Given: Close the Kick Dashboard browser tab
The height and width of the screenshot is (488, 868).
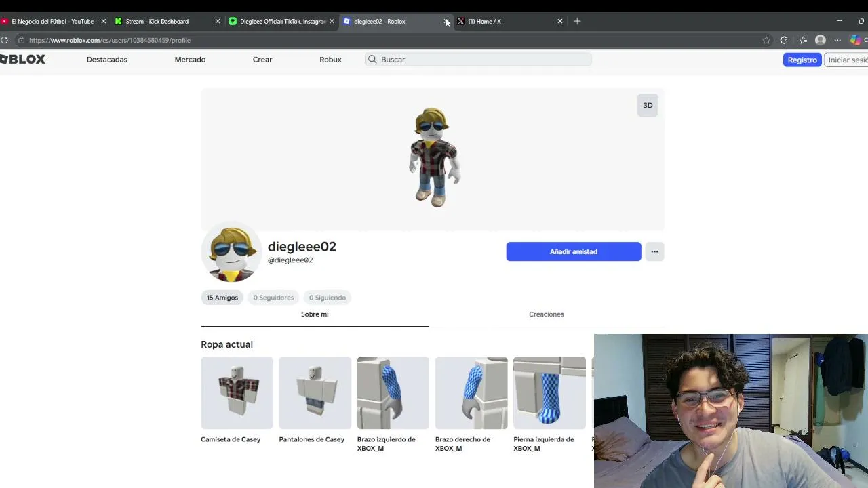Looking at the screenshot, I should pyautogui.click(x=218, y=21).
